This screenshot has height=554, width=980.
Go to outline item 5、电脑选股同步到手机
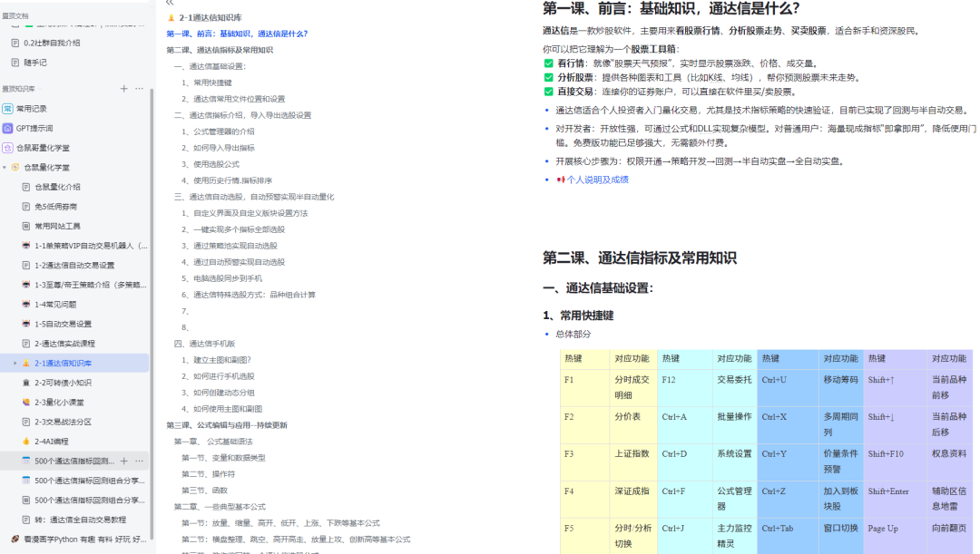(222, 278)
